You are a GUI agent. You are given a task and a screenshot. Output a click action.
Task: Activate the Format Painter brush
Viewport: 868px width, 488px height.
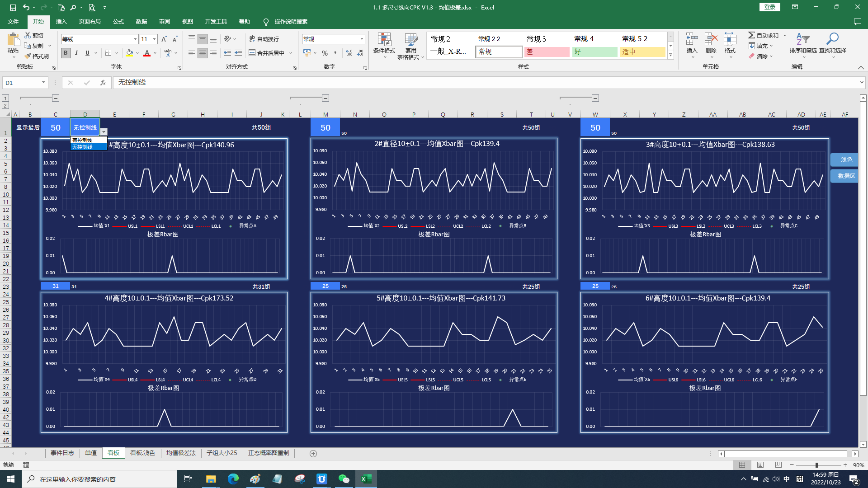(37, 56)
